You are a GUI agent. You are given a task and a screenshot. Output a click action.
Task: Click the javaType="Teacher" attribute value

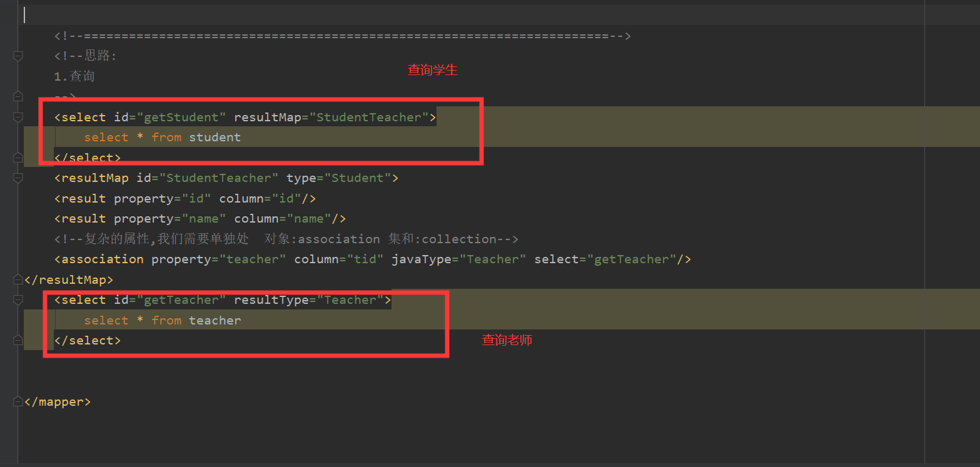tap(493, 259)
